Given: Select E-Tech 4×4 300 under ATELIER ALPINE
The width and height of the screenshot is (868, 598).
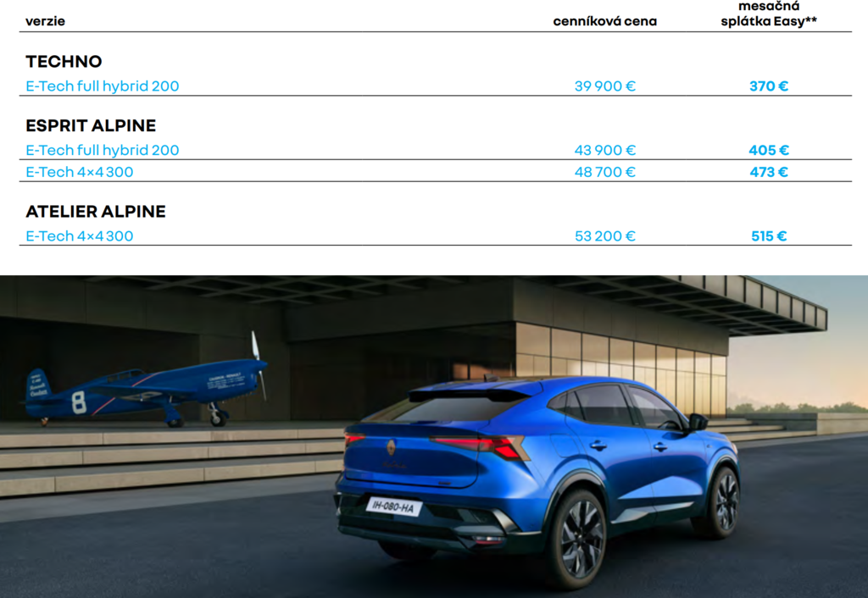Looking at the screenshot, I should point(80,236).
